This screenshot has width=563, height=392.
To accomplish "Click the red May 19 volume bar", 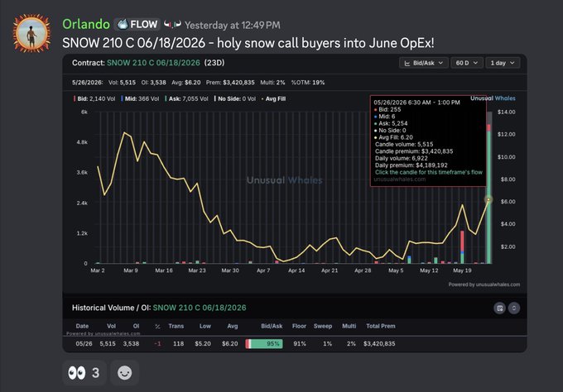I will point(462,241).
